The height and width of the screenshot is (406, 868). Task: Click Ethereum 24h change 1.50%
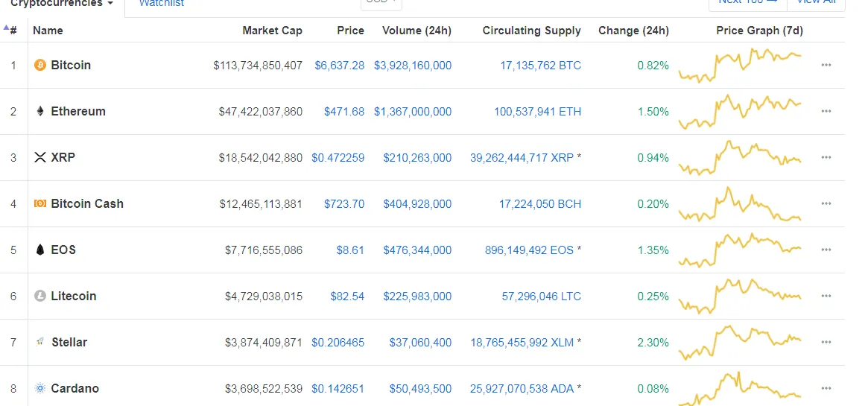coord(653,111)
